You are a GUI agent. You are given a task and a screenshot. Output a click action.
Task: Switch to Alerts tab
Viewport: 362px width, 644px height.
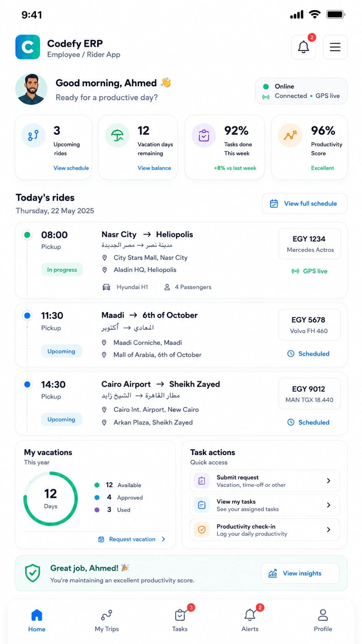pos(250,620)
